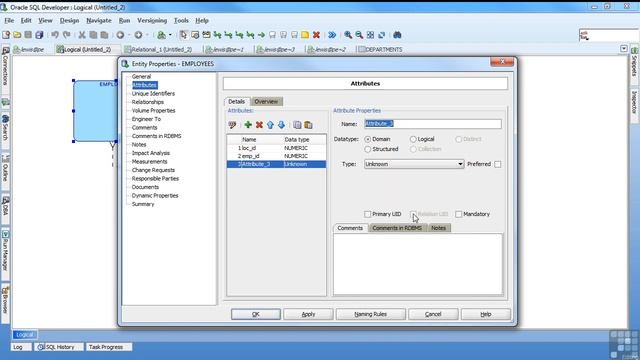Click the Cancel button
The height and width of the screenshot is (360, 640).
click(433, 314)
